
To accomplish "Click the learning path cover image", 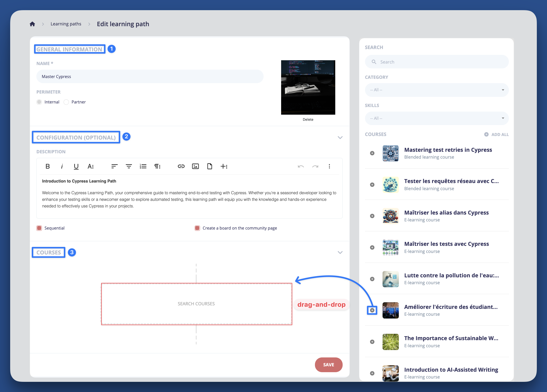I will coord(308,87).
